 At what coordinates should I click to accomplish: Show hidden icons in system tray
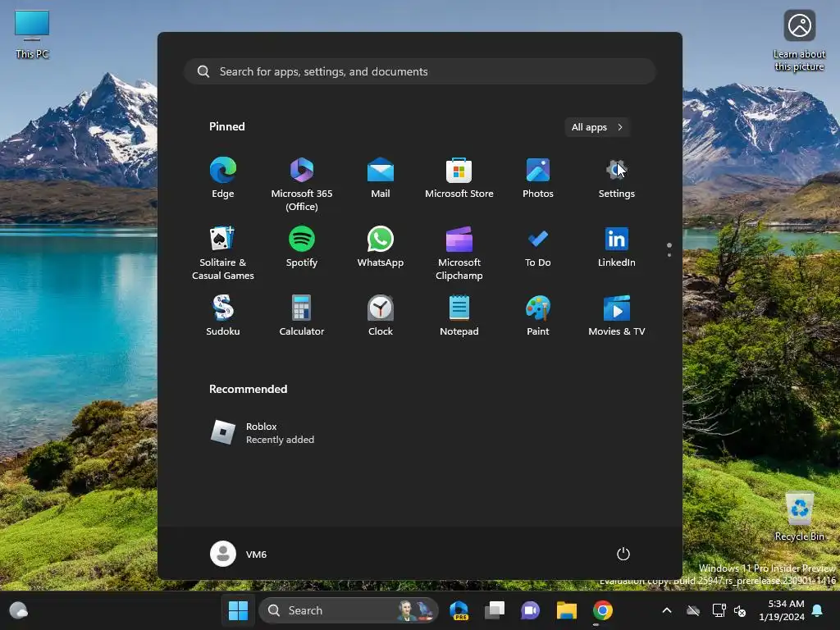(667, 610)
